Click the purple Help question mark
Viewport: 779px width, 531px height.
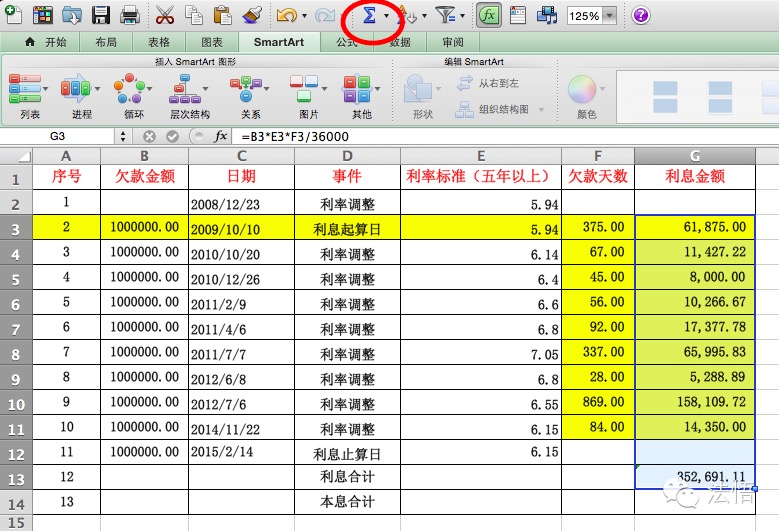point(641,15)
